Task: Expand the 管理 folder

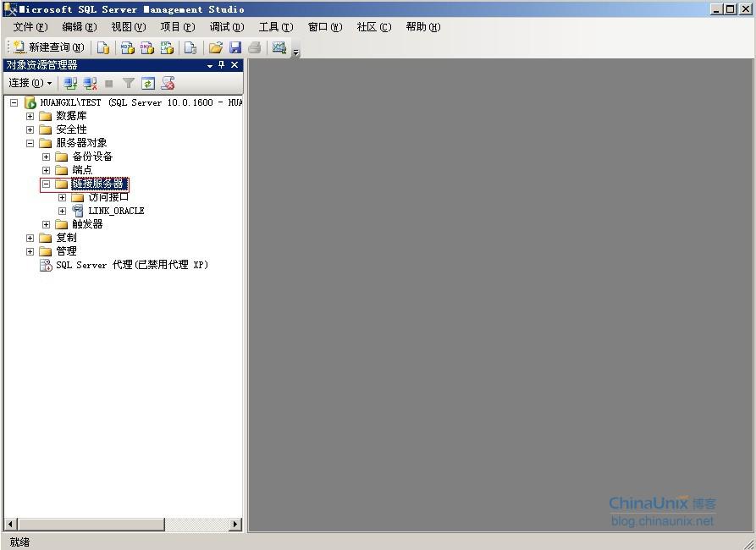Action: click(x=30, y=251)
